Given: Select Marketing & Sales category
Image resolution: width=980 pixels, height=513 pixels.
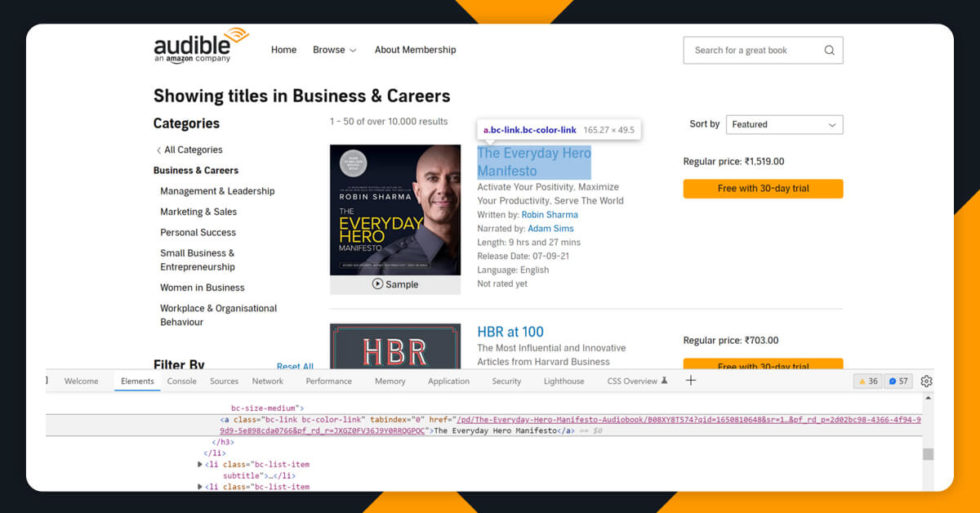Looking at the screenshot, I should click(198, 212).
